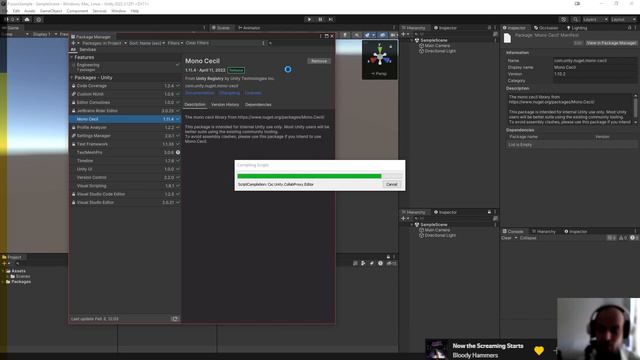This screenshot has width=640, height=360.
Task: Switch to the Occlusion tab
Action: click(546, 28)
